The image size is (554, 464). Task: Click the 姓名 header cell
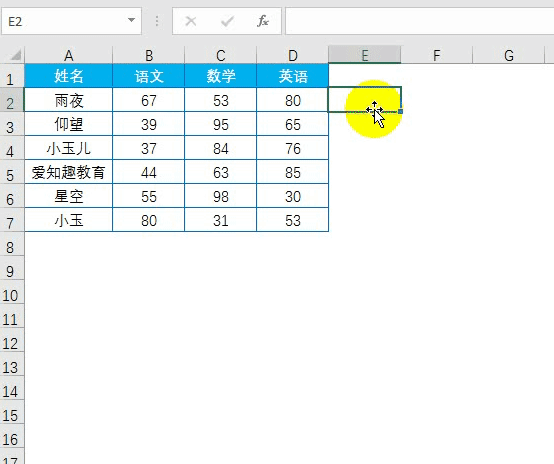click(69, 76)
